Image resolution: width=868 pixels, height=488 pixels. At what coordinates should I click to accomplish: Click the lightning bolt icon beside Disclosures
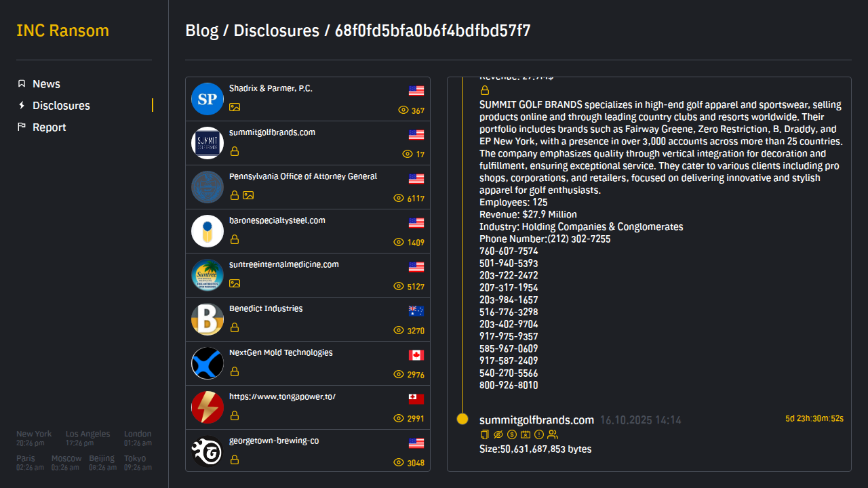(22, 106)
